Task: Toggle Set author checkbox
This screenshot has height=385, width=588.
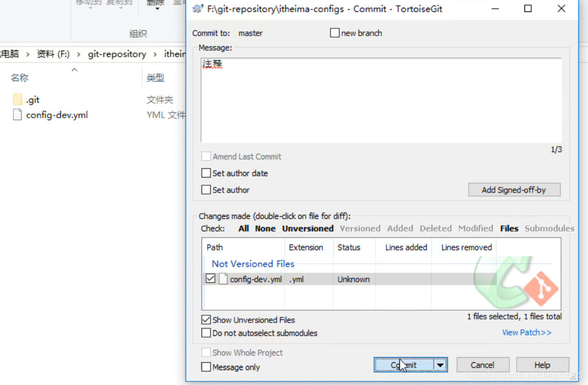Action: pyautogui.click(x=206, y=190)
